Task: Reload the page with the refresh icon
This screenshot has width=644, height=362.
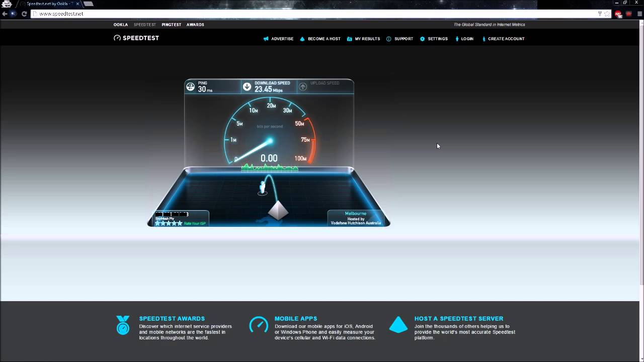Action: pyautogui.click(x=24, y=14)
